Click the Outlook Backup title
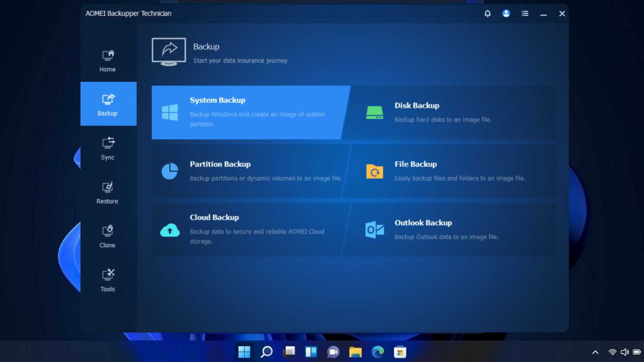644x362 pixels. tap(423, 223)
